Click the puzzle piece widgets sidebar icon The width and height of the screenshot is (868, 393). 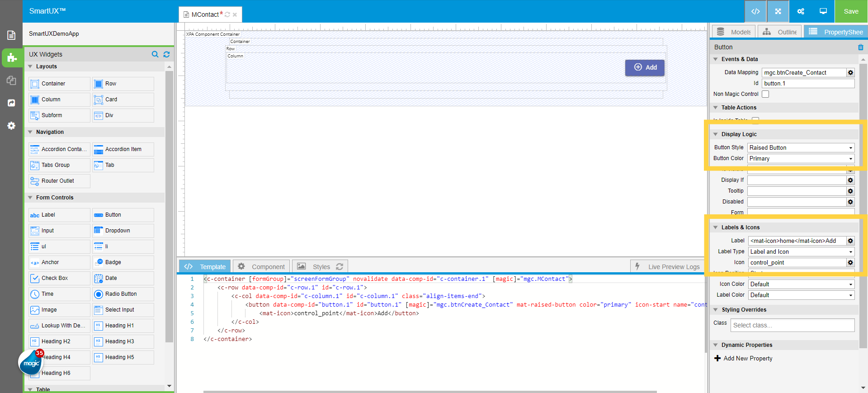(x=12, y=57)
